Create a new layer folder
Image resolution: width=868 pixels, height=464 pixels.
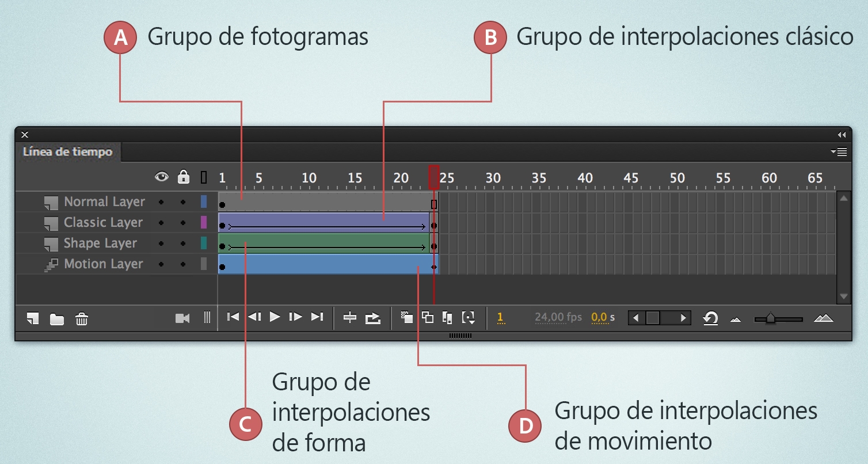pyautogui.click(x=56, y=317)
